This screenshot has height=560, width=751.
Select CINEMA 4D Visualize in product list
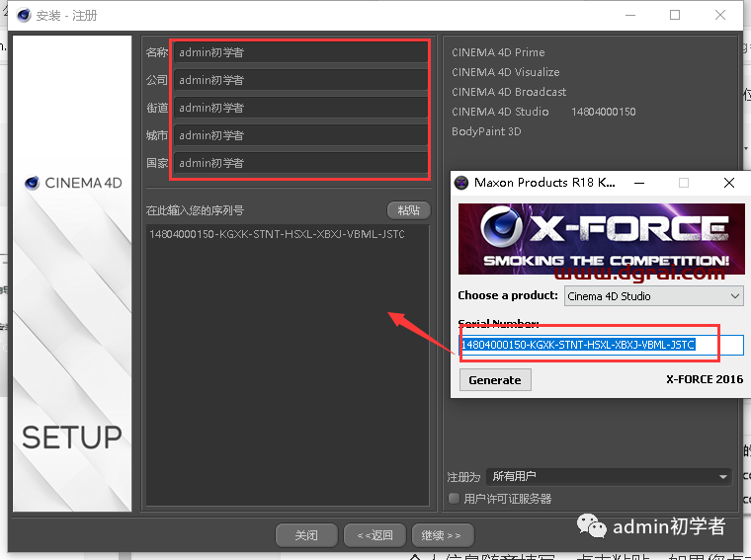point(505,72)
